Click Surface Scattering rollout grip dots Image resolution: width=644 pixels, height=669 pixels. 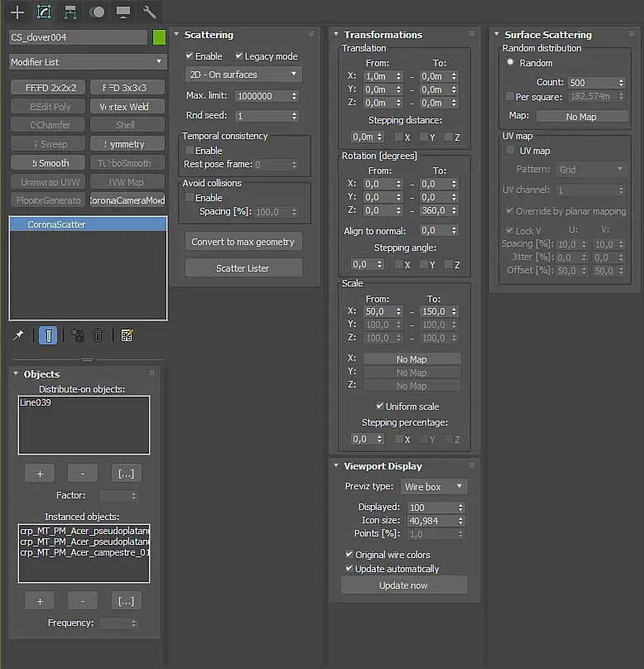coord(632,34)
